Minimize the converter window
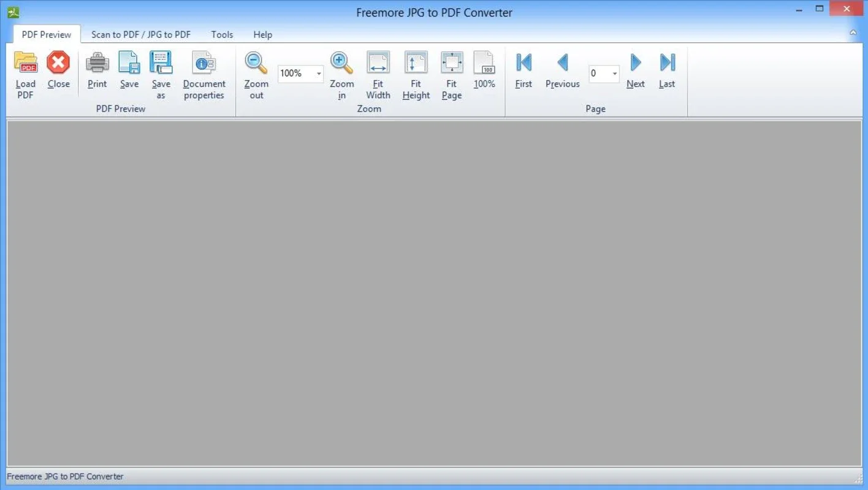This screenshot has width=868, height=490. click(799, 9)
